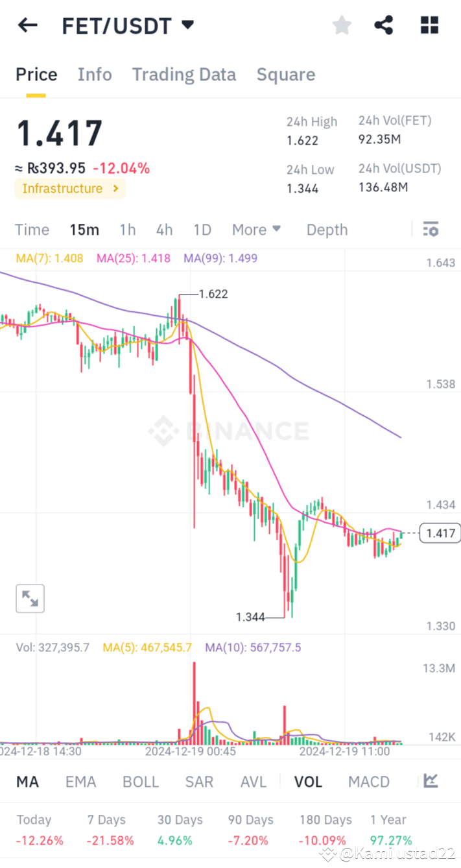The width and height of the screenshot is (461, 868).
Task: Open the share options
Action: (383, 25)
